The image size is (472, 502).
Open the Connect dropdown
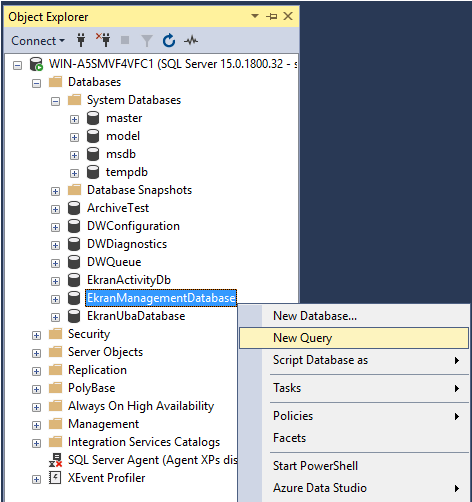[x=38, y=41]
